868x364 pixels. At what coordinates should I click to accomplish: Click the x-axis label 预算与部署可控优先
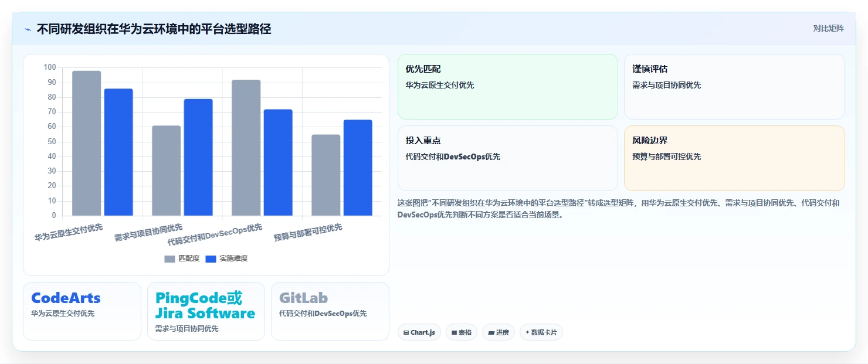coord(308,233)
